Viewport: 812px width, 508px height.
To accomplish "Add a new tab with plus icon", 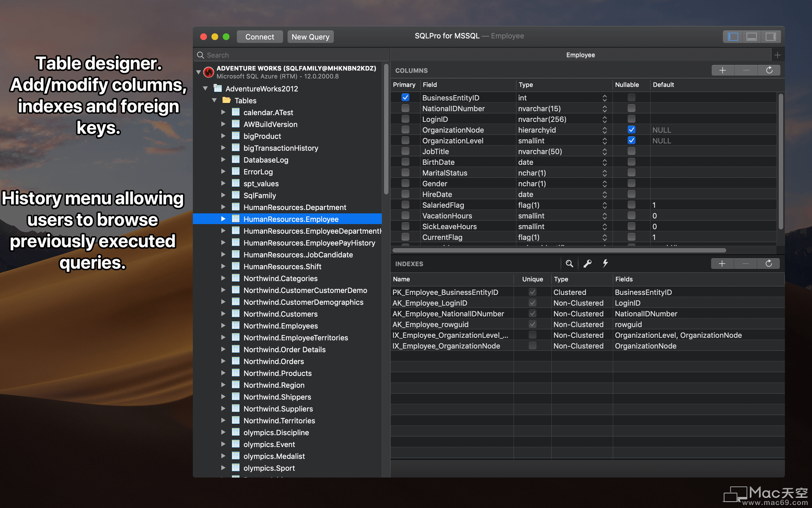I will [777, 55].
